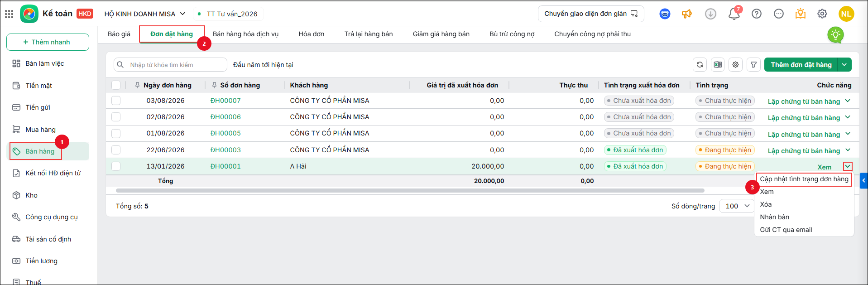Viewport: 868px width, 285px height.
Task: Collapse function arrow for row ĐH00001
Action: 848,166
